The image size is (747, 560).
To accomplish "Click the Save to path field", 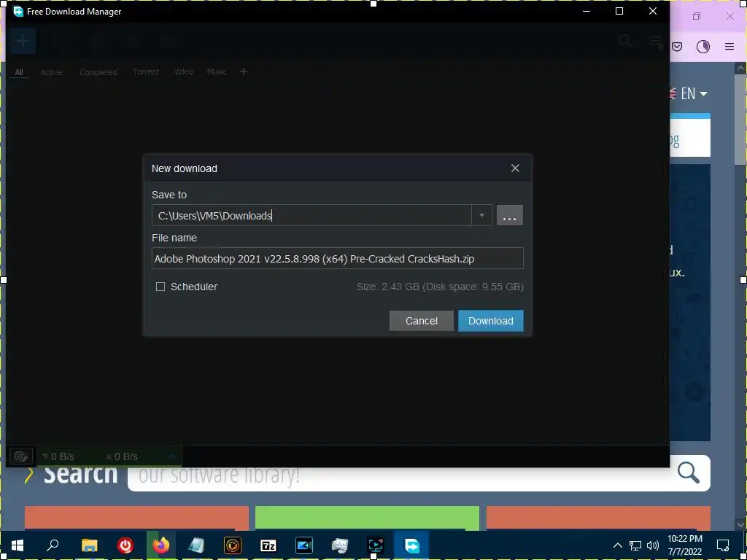I will coord(311,215).
